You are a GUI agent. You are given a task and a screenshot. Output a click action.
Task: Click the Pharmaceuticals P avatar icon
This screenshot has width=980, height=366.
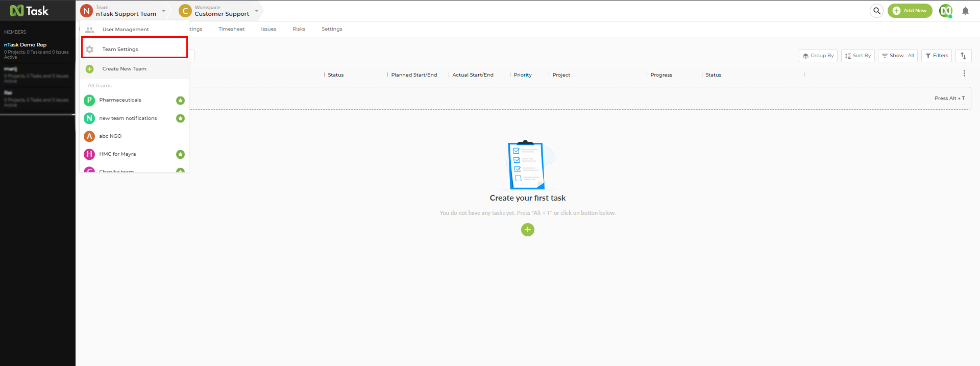[x=89, y=100]
